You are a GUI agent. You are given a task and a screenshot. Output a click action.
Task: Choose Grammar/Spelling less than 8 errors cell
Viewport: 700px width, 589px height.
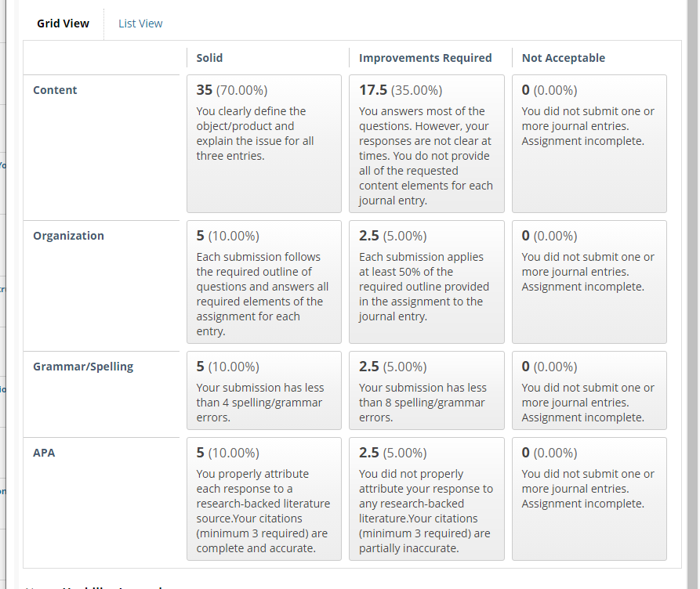tap(426, 390)
